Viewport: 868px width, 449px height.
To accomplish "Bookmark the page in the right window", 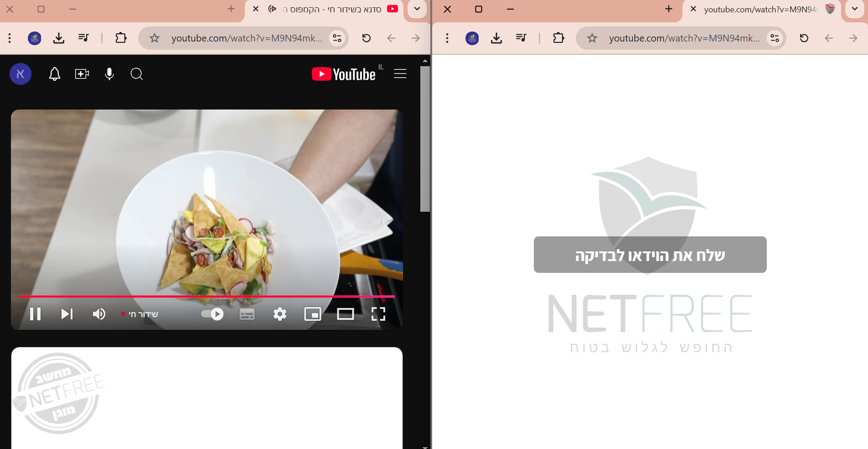I will click(x=592, y=38).
